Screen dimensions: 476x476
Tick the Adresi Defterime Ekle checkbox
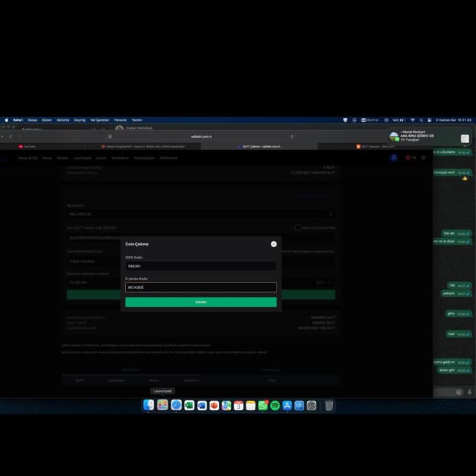coord(297,227)
